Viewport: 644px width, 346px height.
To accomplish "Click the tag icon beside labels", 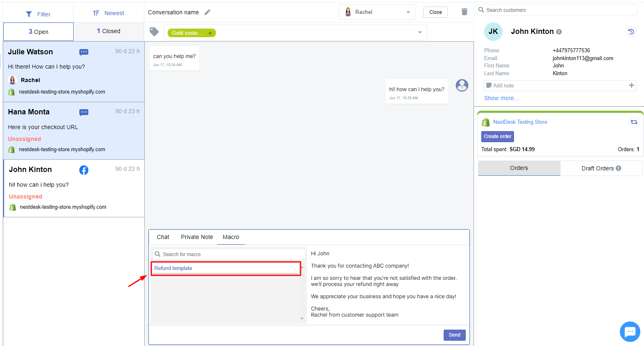I will pos(154,32).
